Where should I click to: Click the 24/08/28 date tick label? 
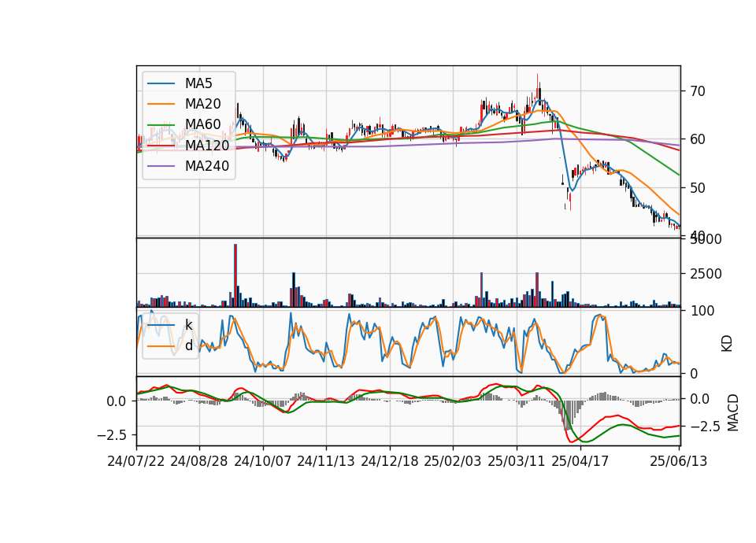[199, 461]
